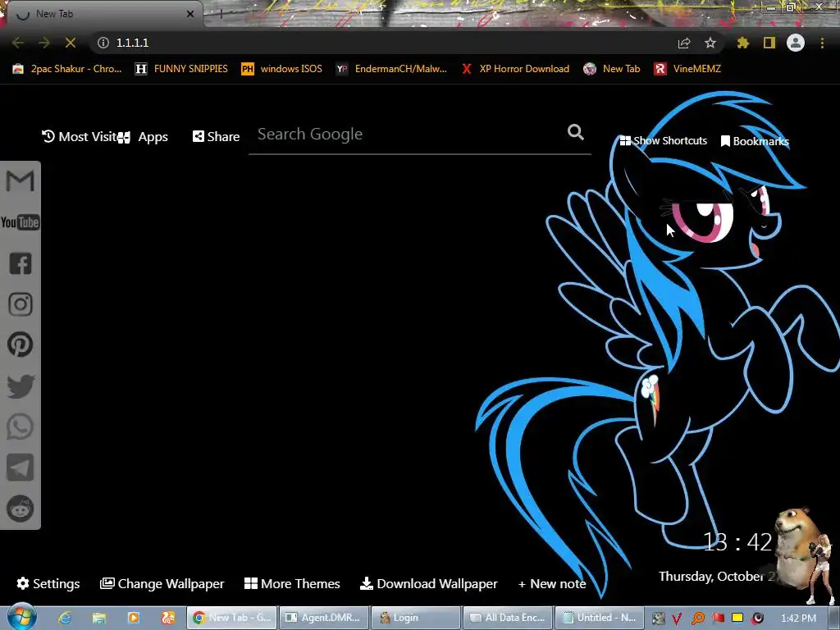Stop loading the page

point(71,43)
